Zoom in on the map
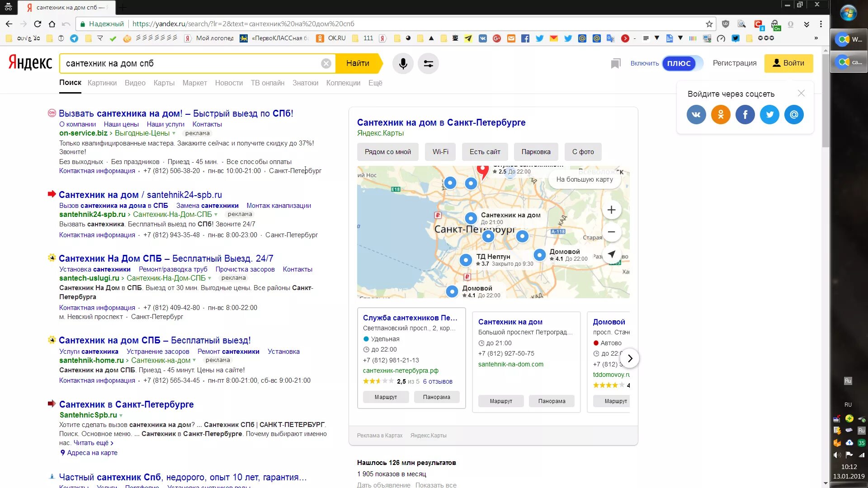This screenshot has height=488, width=868. coord(611,210)
